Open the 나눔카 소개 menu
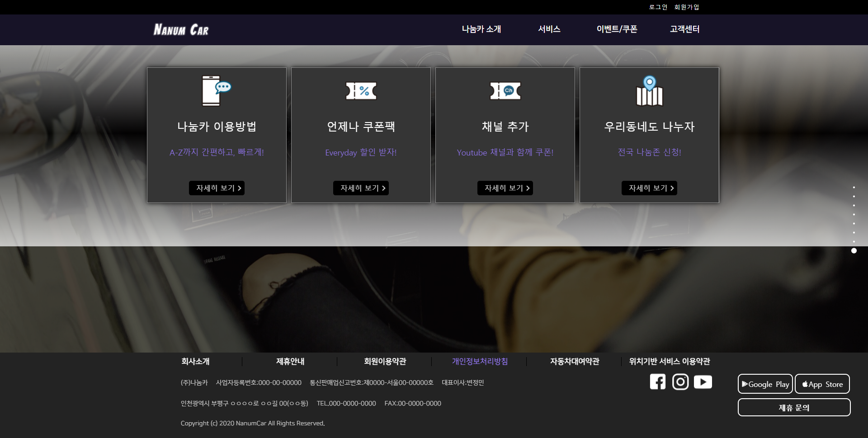Image resolution: width=868 pixels, height=438 pixels. (x=481, y=29)
